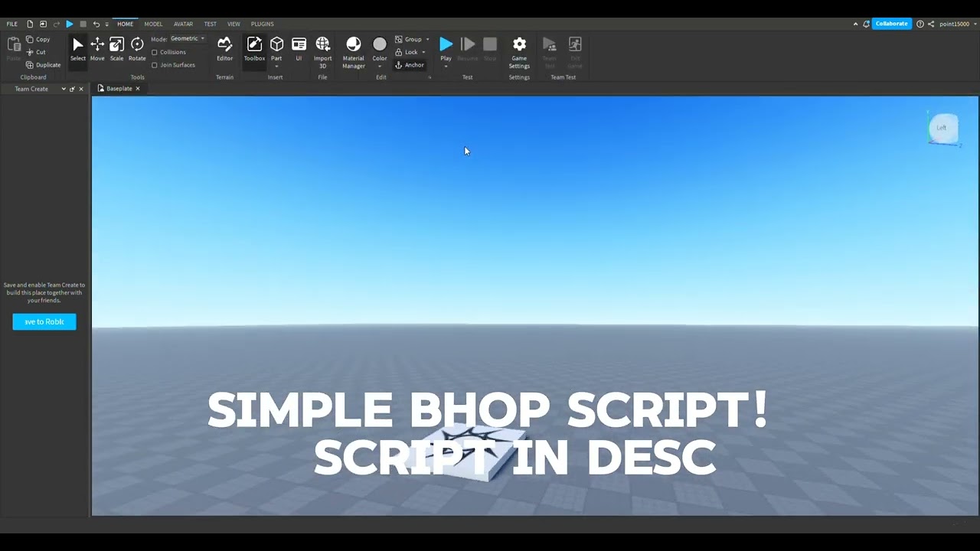The width and height of the screenshot is (980, 551).
Task: Enable the Collisions checkbox
Action: [155, 52]
